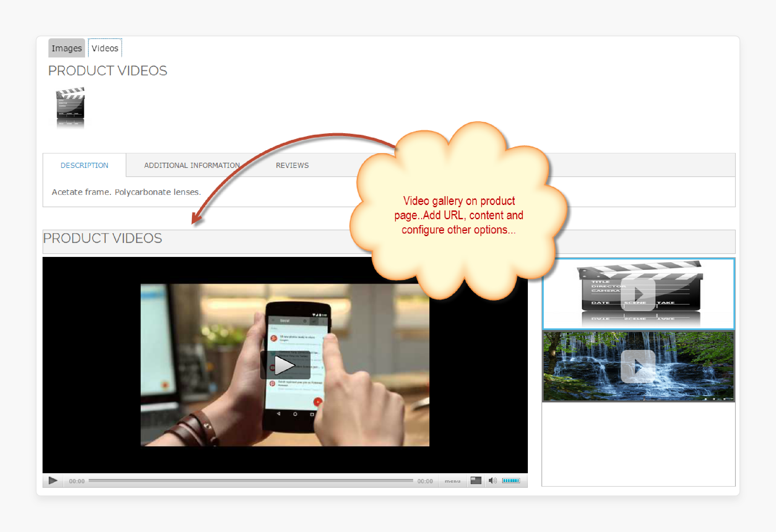Switch to the Videos tab
776x532 pixels.
coord(105,48)
